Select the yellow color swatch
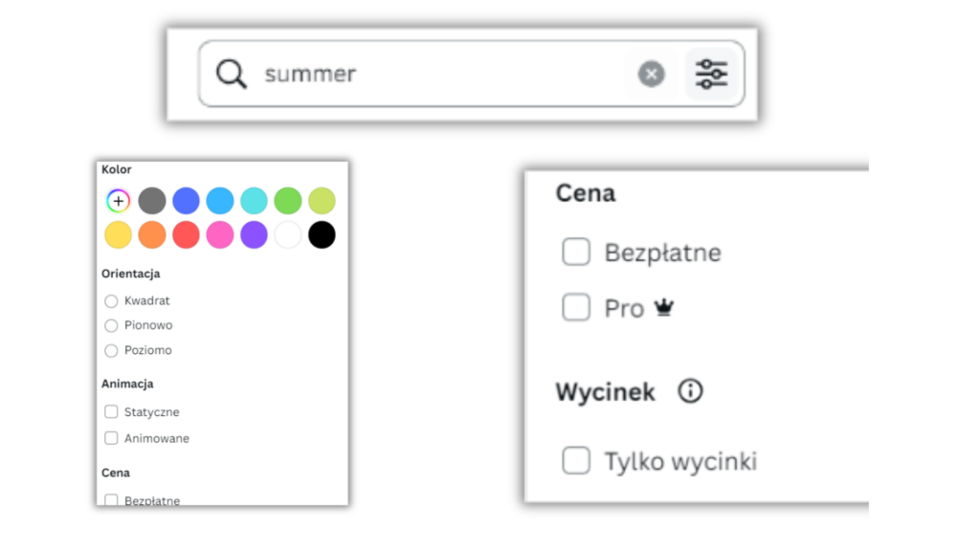 tap(118, 235)
